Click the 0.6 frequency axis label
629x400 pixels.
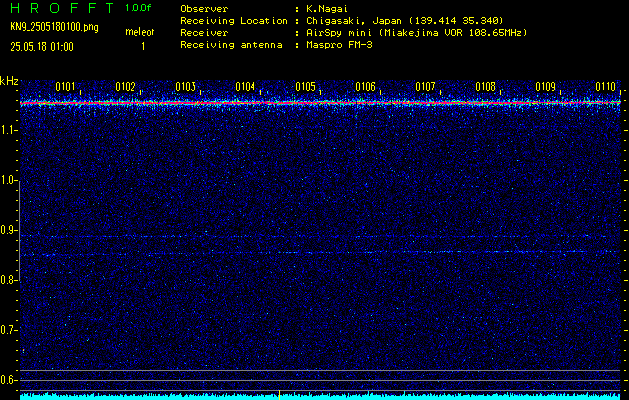tap(8, 380)
